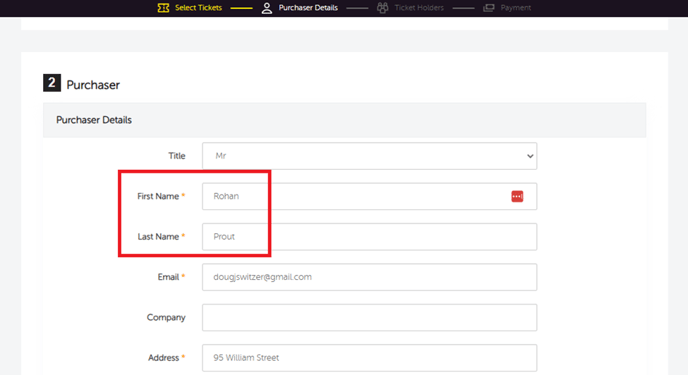Click the Company label
The height and width of the screenshot is (375, 688).
point(166,317)
